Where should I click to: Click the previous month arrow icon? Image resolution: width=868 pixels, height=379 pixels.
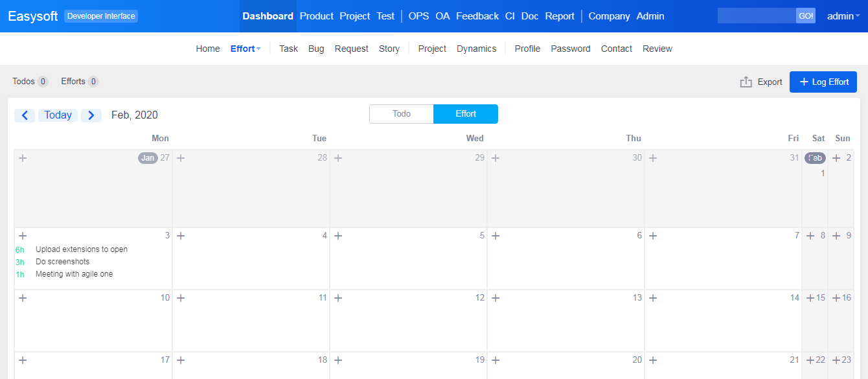pos(25,115)
